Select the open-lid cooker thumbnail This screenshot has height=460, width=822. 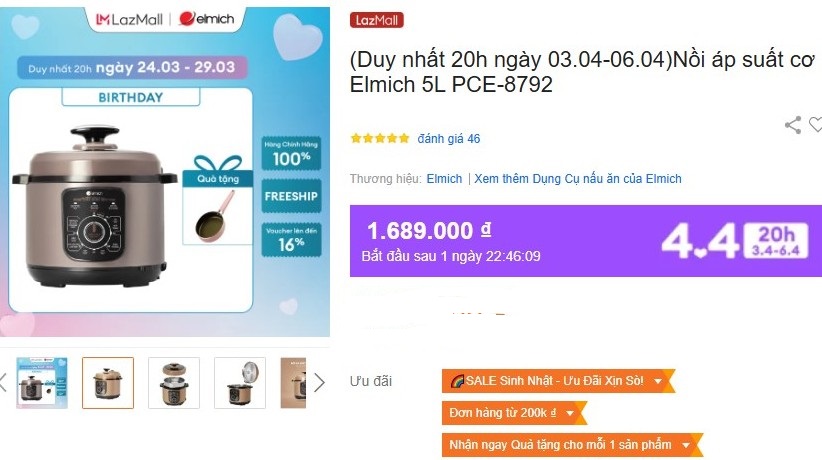pos(240,383)
